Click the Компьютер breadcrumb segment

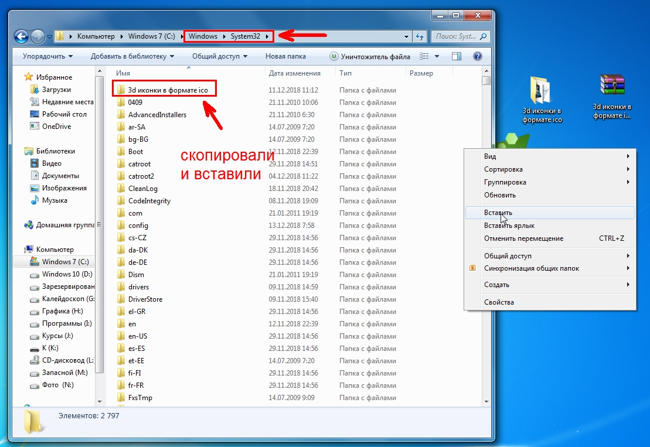[x=96, y=36]
